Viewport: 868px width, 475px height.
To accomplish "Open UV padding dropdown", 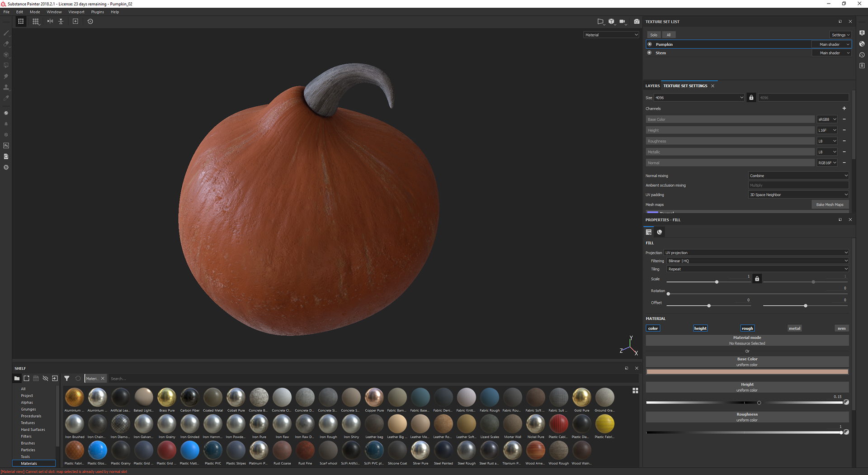I will 798,195.
